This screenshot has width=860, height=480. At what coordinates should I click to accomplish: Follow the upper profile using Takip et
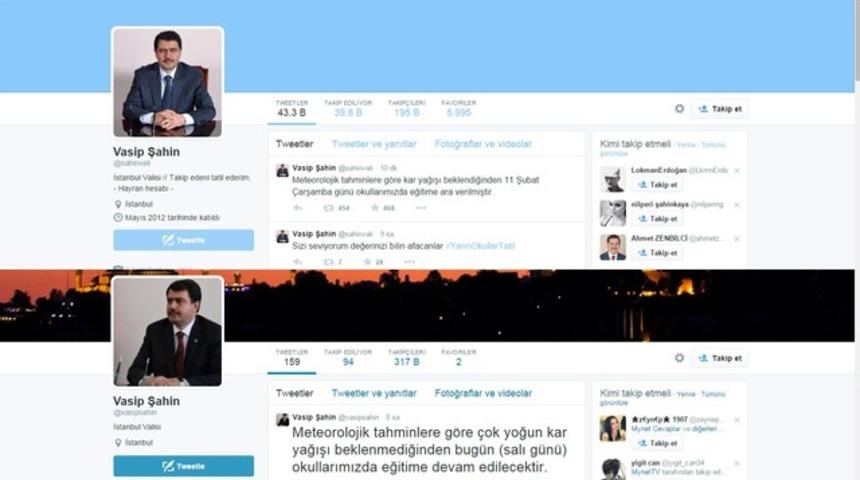(x=719, y=108)
